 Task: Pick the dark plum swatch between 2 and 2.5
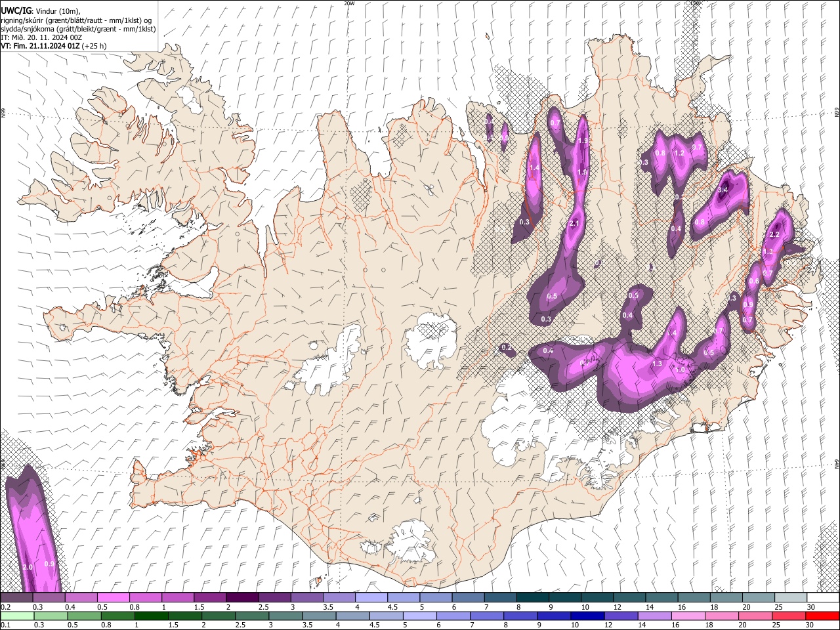(x=242, y=598)
